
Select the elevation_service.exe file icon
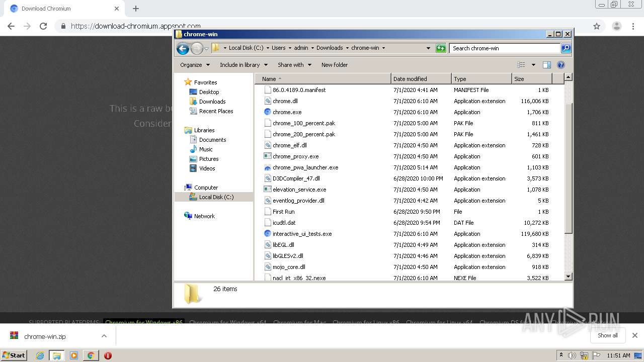(x=268, y=190)
